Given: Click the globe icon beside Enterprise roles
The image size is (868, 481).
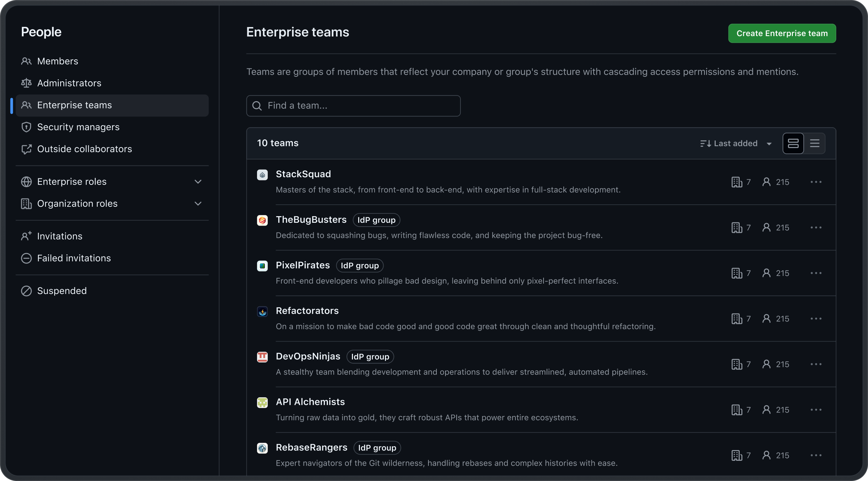Looking at the screenshot, I should point(27,181).
